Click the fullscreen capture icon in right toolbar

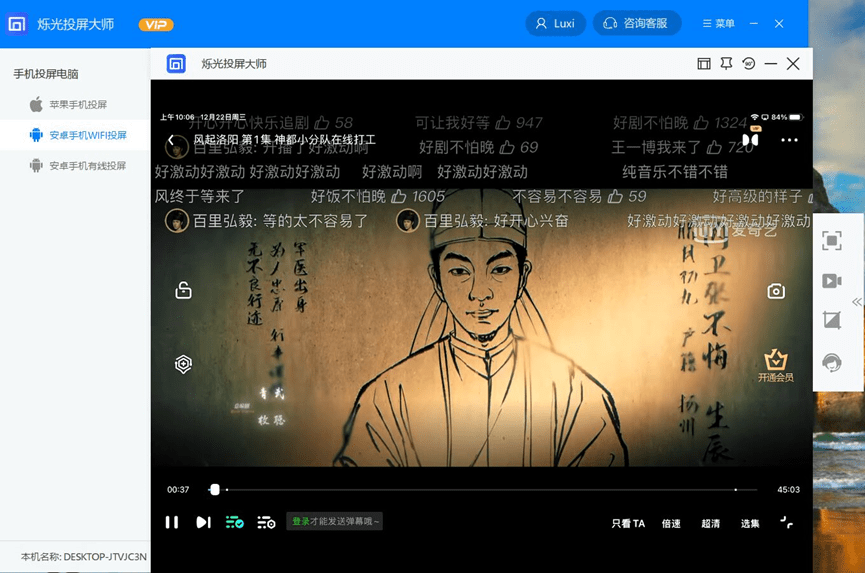coord(831,240)
